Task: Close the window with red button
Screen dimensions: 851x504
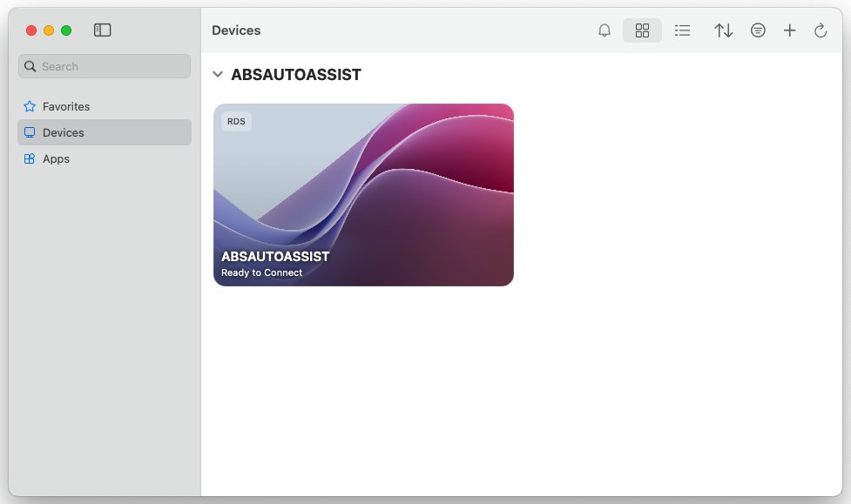Action: tap(31, 30)
